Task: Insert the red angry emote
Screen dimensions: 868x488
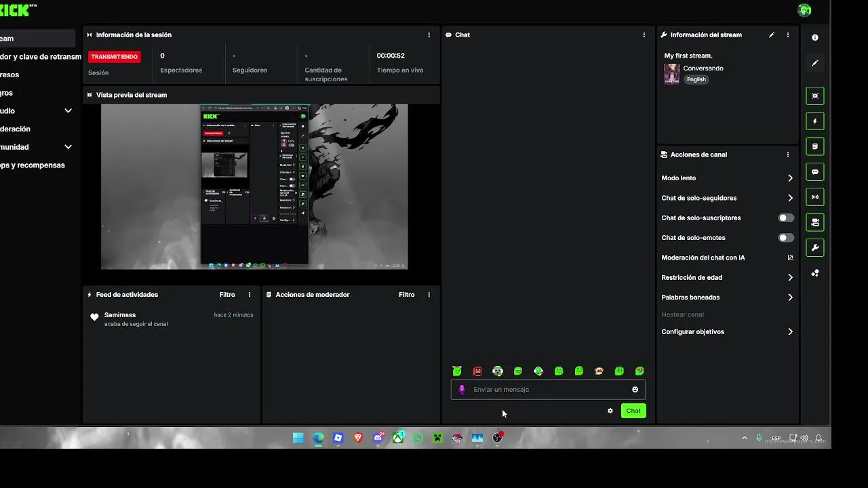Action: pyautogui.click(x=477, y=371)
